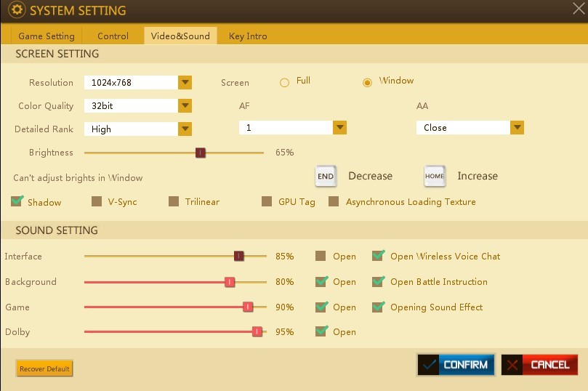
Task: Open the AF dropdown list
Action: click(339, 127)
